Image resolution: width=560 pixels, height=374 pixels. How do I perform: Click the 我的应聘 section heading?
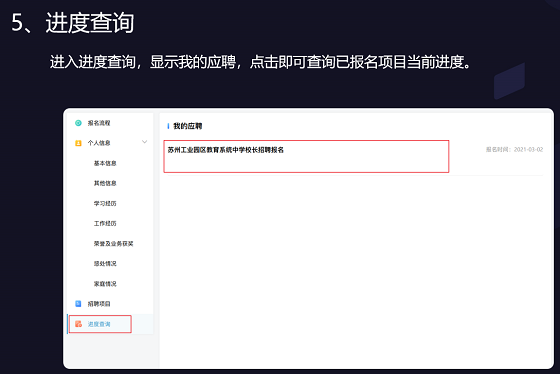[x=188, y=126]
